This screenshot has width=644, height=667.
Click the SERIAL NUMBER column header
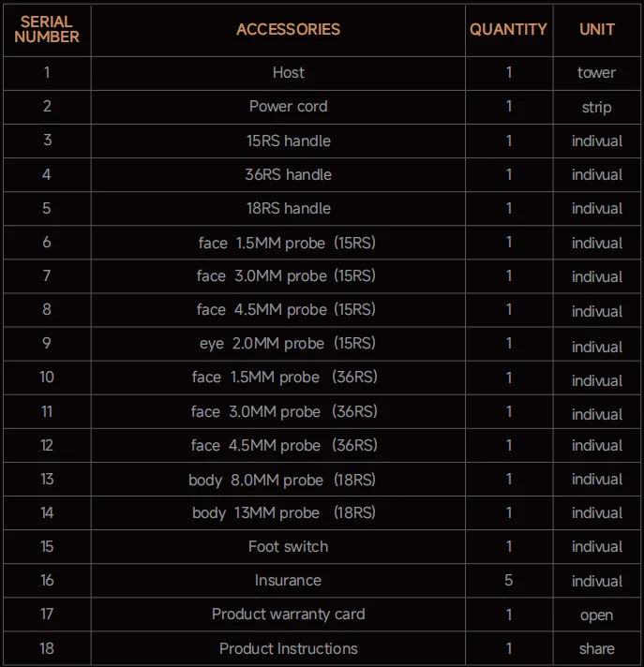47,29
